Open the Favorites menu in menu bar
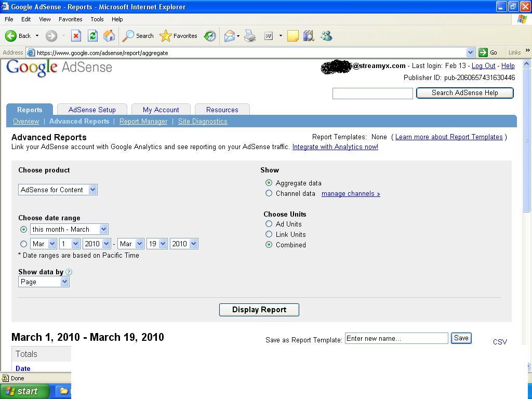The height and width of the screenshot is (399, 532). [70, 19]
